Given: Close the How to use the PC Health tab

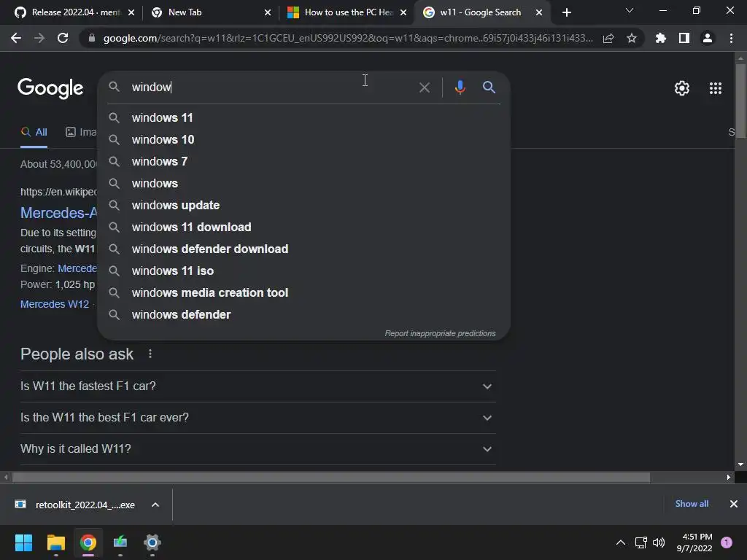Looking at the screenshot, I should point(403,13).
